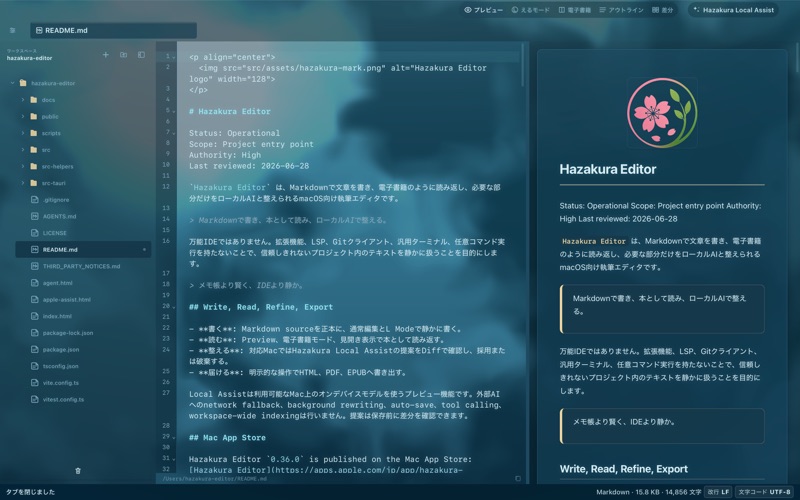Click the AGENTS.md file icon

[35, 216]
